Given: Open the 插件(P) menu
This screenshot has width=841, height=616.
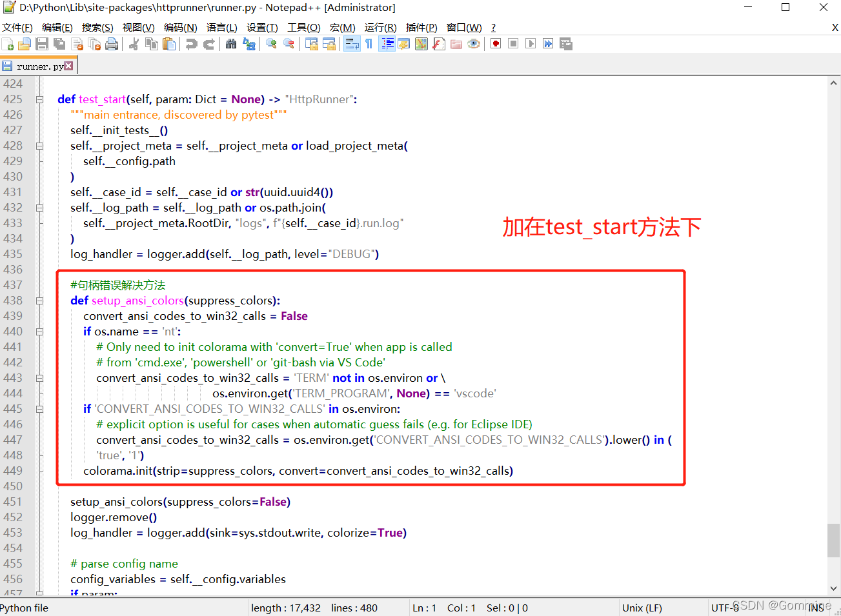Looking at the screenshot, I should pos(421,28).
